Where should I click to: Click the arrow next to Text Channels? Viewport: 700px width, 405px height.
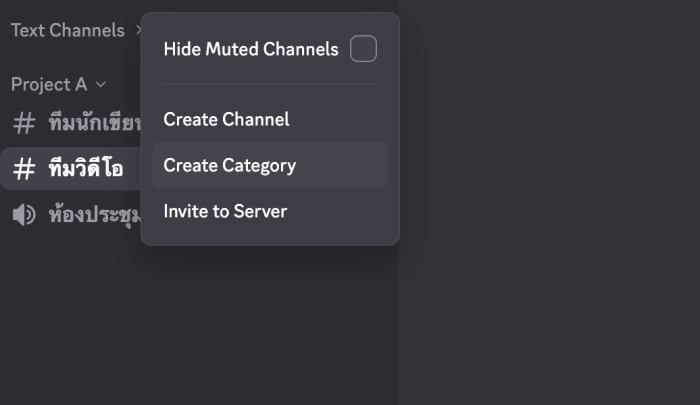click(x=137, y=31)
